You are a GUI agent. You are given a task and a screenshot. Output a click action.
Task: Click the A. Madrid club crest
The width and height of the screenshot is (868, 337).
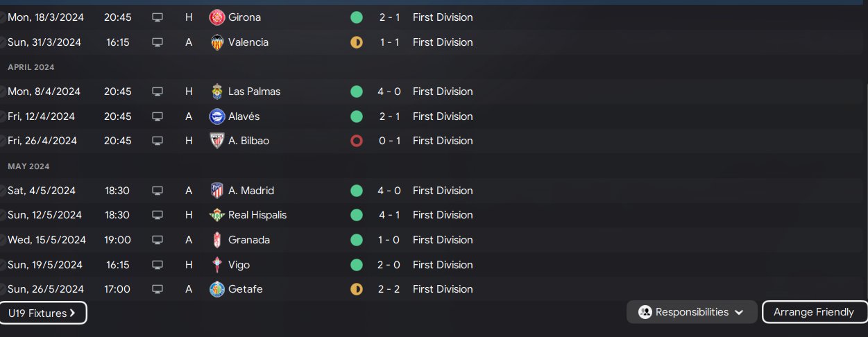coord(217,191)
